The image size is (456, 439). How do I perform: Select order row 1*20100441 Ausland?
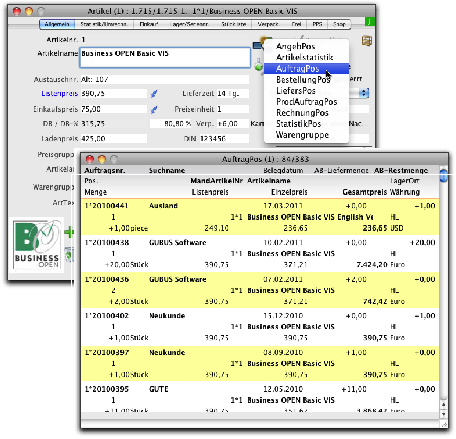click(x=260, y=217)
